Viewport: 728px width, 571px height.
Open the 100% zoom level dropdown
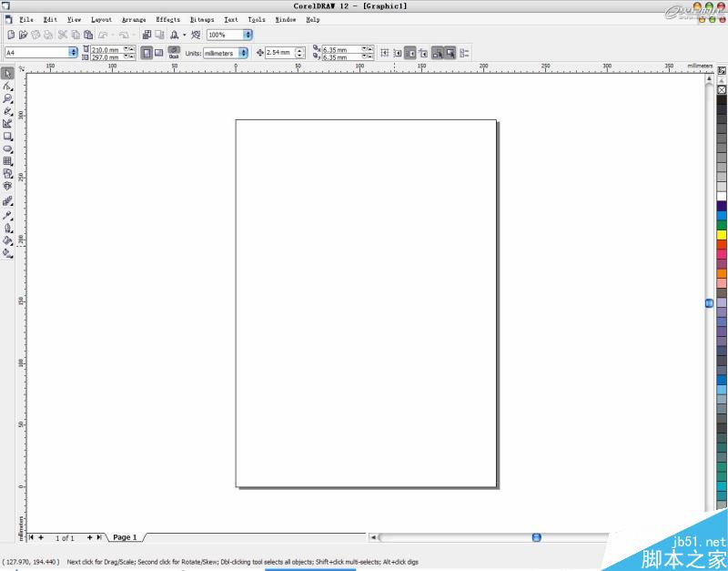click(x=246, y=35)
